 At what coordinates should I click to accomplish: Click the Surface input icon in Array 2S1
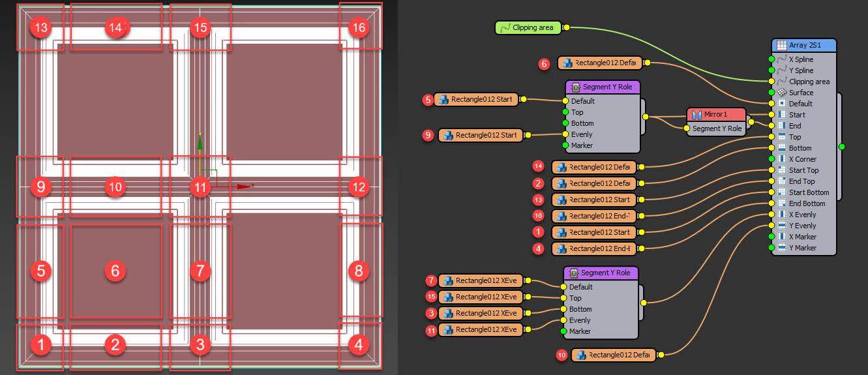[x=781, y=93]
